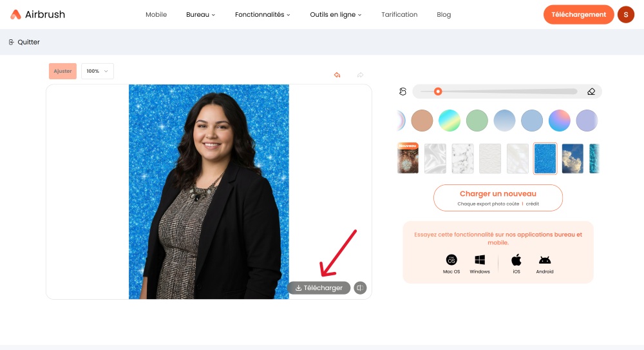Select the eraser tool
644x350 pixels.
click(x=591, y=92)
